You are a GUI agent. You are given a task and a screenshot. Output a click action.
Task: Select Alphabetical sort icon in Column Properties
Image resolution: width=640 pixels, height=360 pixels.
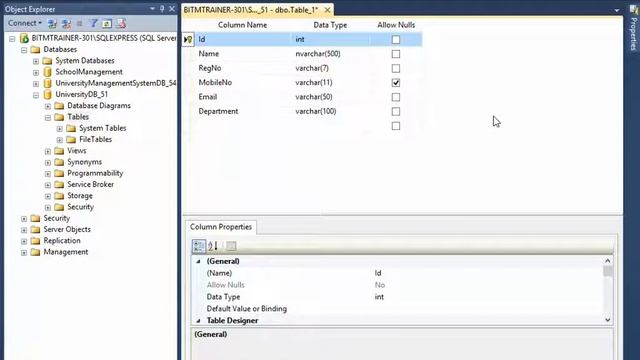coord(213,246)
